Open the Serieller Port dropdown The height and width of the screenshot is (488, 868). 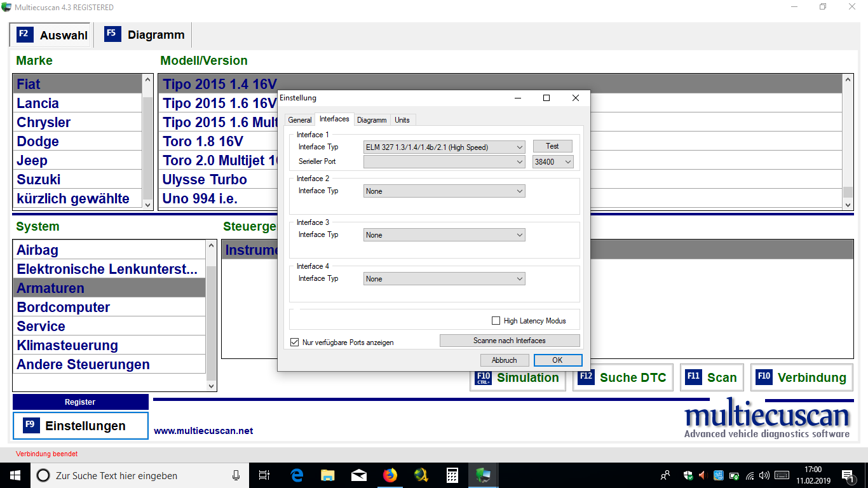pos(444,161)
